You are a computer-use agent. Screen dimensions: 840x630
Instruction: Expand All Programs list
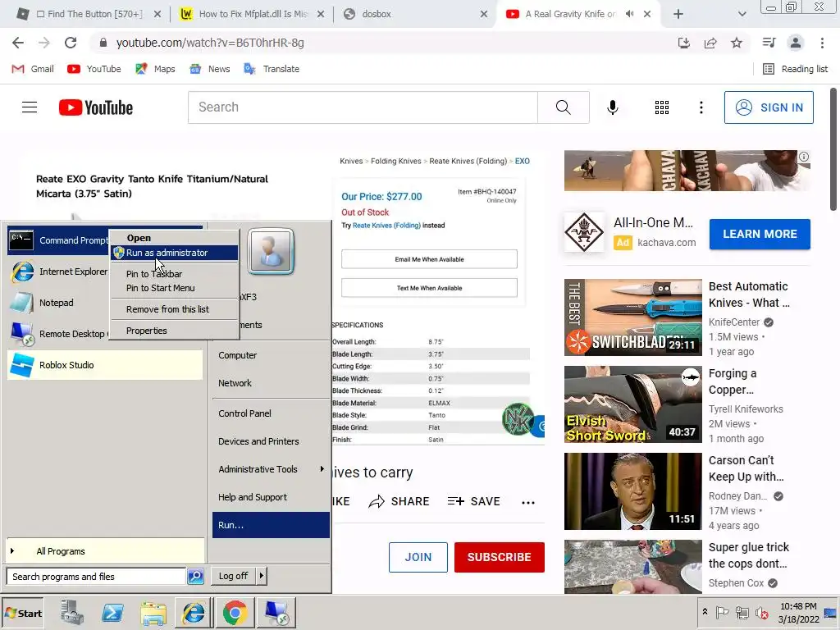pyautogui.click(x=105, y=551)
